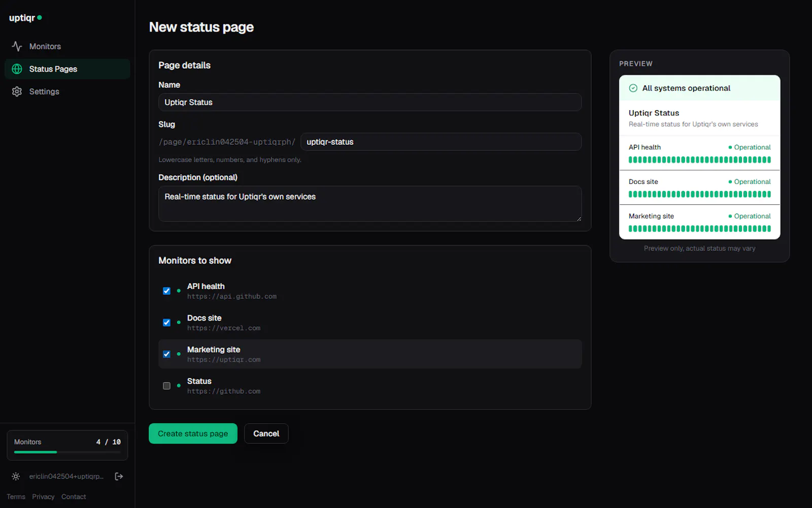This screenshot has height=508, width=812.
Task: Click the Cancel button
Action: 266,433
